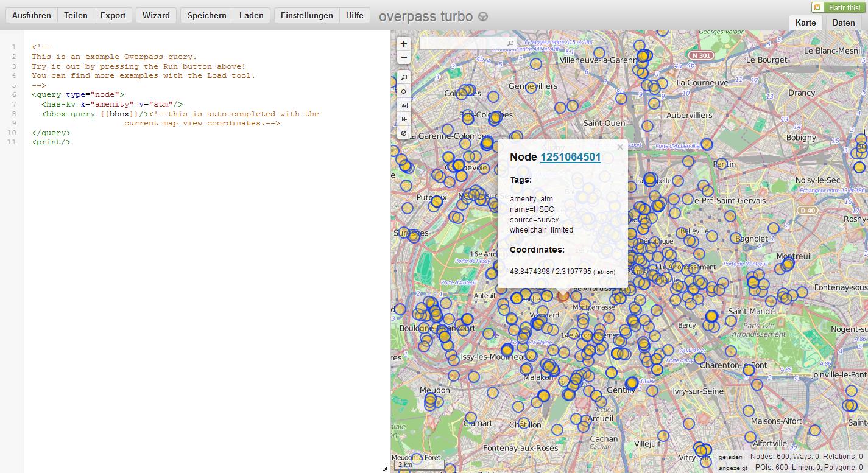
Task: Close the Node popup
Action: (x=620, y=147)
